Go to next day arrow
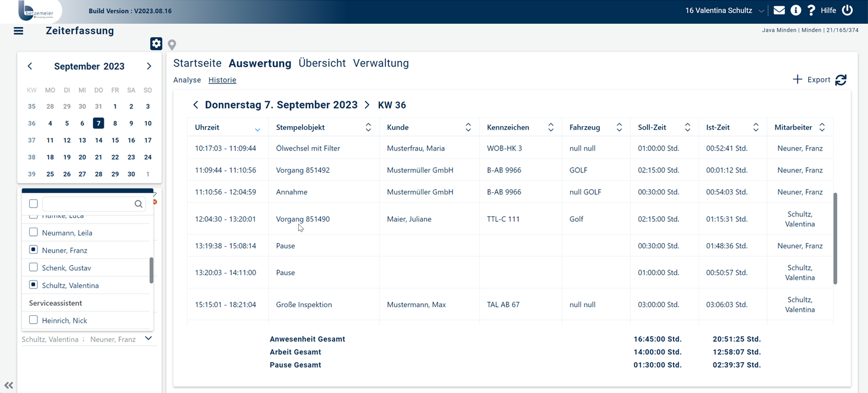 (367, 105)
